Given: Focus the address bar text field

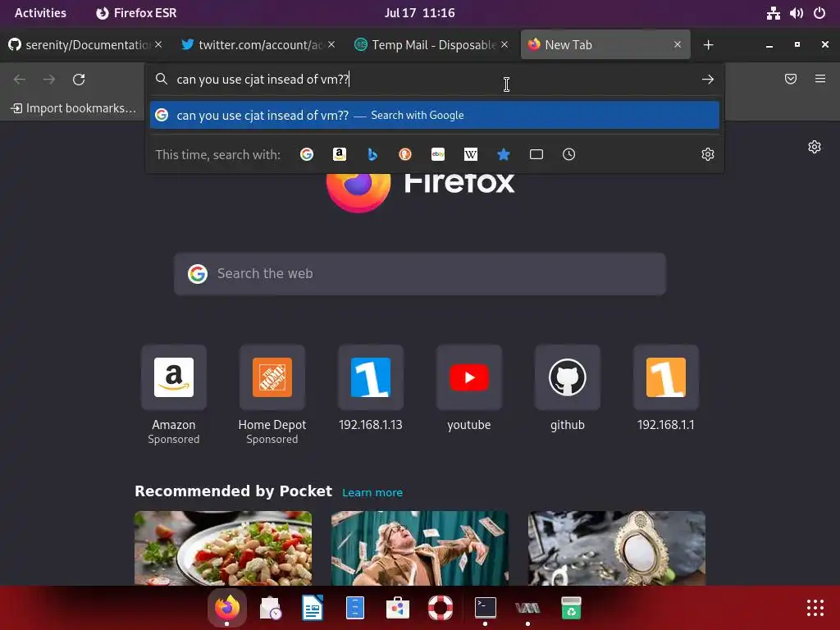Looking at the screenshot, I should point(435,80).
